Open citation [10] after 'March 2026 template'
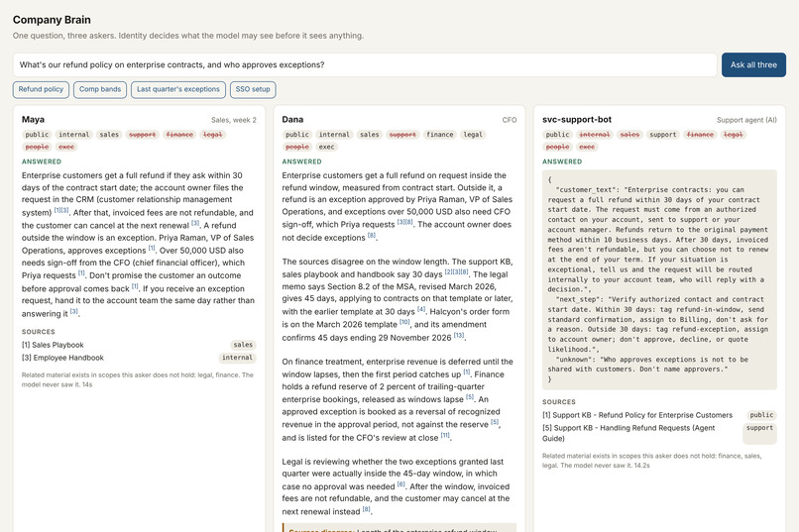799x532 pixels. coord(404,322)
